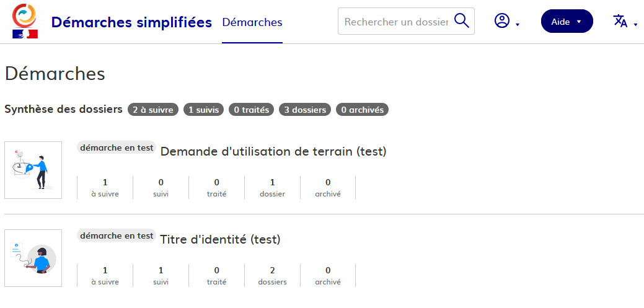Open 'suivi' tab for Titre d'identité
This screenshot has width=644, height=308.
(161, 275)
